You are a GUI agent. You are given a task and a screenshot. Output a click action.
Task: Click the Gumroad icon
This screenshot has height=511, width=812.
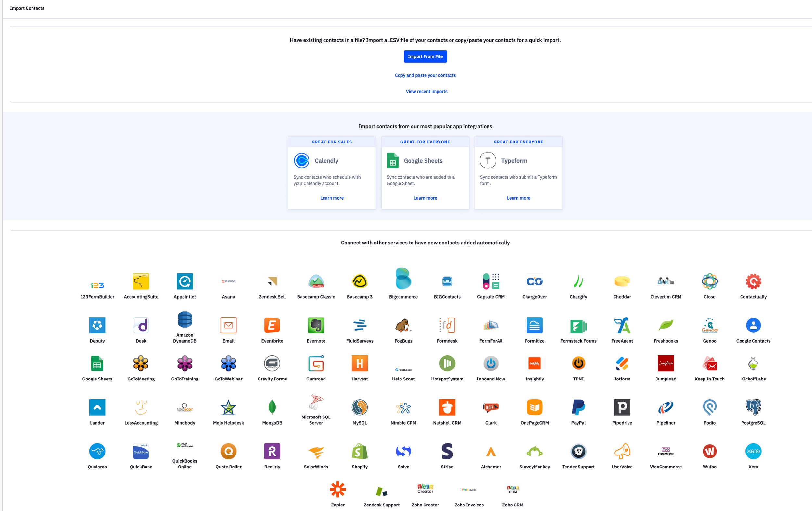(316, 363)
